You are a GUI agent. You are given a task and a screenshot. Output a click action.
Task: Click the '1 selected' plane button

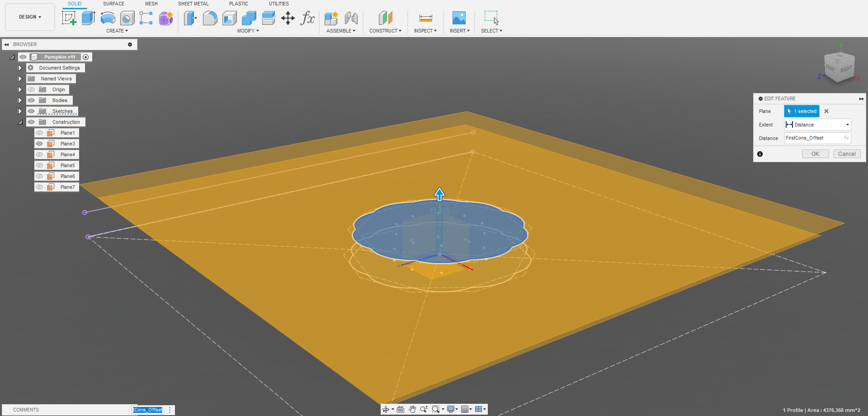point(802,111)
